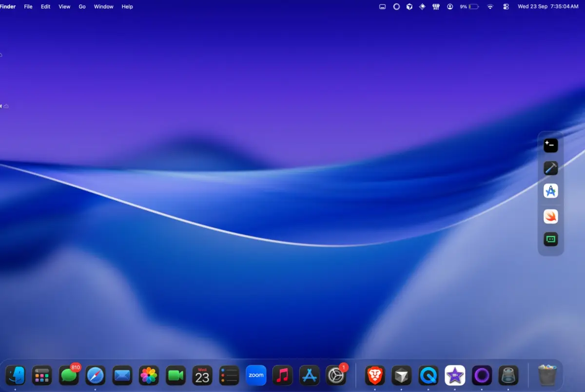The height and width of the screenshot is (392, 585).
Task: Click the cube status icon in menu bar
Action: tap(409, 7)
